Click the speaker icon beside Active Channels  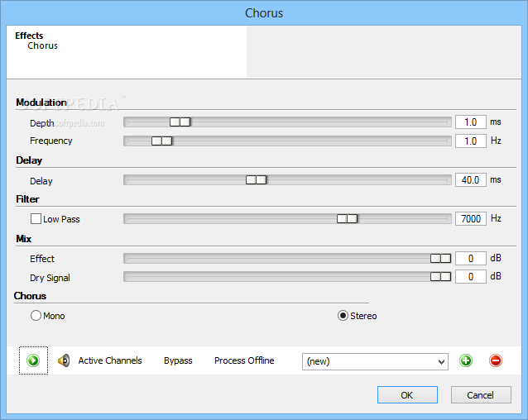(64, 360)
